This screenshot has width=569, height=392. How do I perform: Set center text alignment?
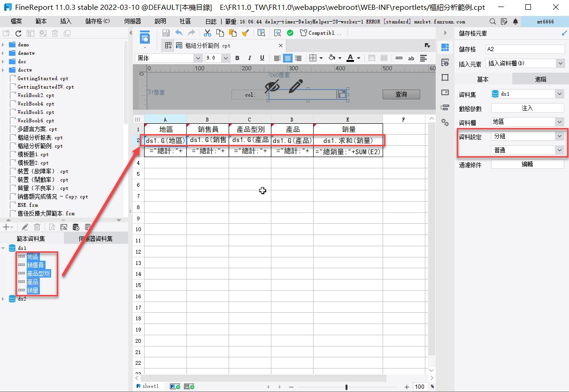pyautogui.click(x=287, y=58)
